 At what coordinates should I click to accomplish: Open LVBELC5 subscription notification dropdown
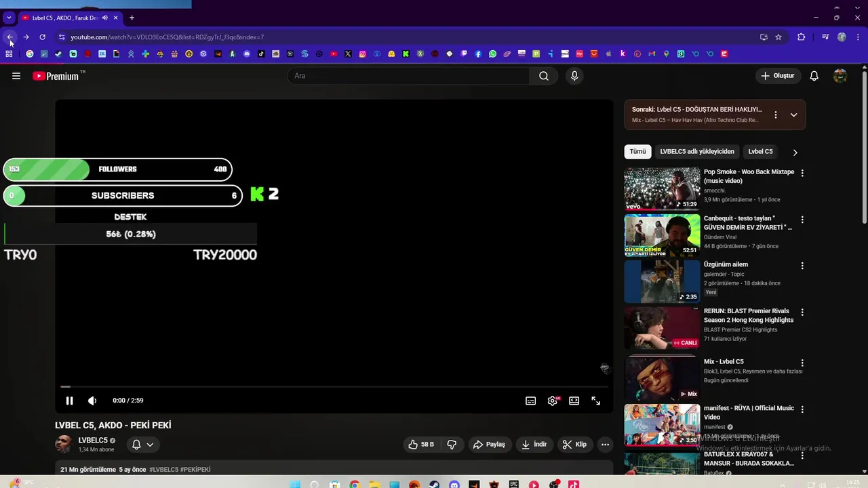pyautogui.click(x=143, y=445)
